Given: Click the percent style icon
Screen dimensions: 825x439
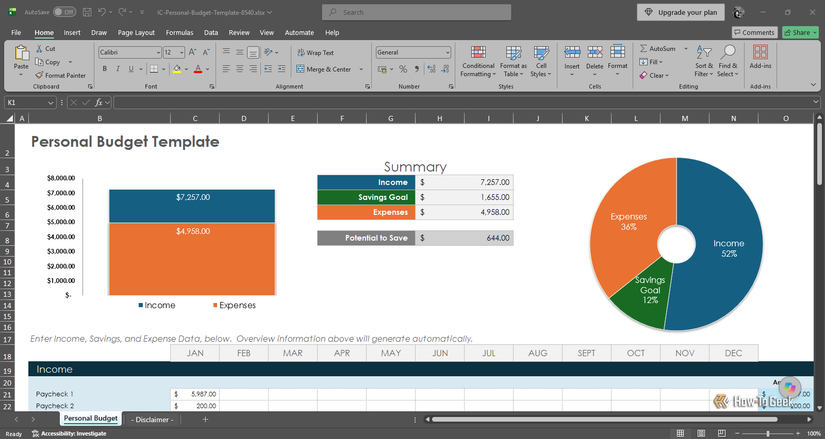Looking at the screenshot, I should click(x=403, y=69).
